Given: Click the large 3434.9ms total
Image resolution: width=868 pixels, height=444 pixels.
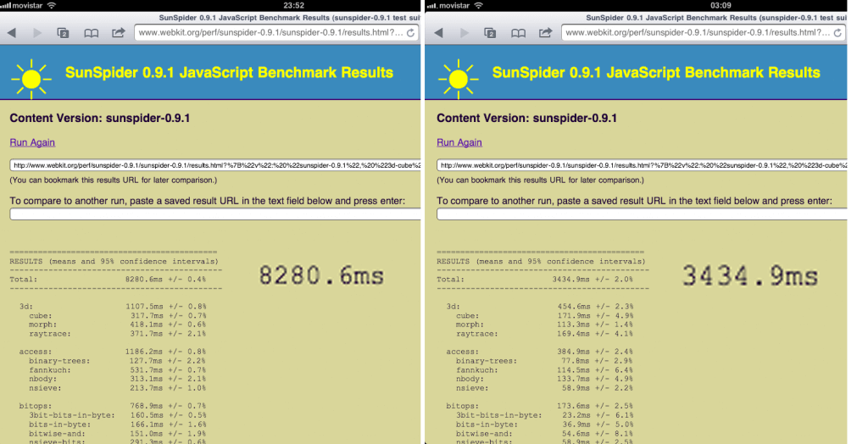Looking at the screenshot, I should [x=750, y=275].
